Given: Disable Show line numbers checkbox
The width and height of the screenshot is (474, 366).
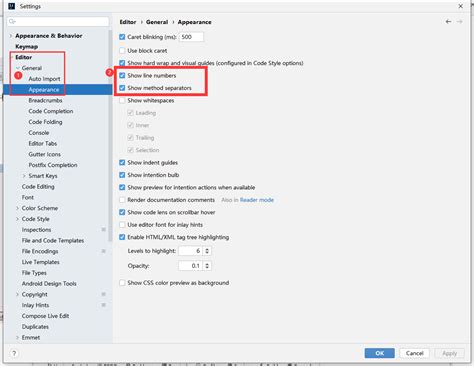Looking at the screenshot, I should [x=122, y=76].
